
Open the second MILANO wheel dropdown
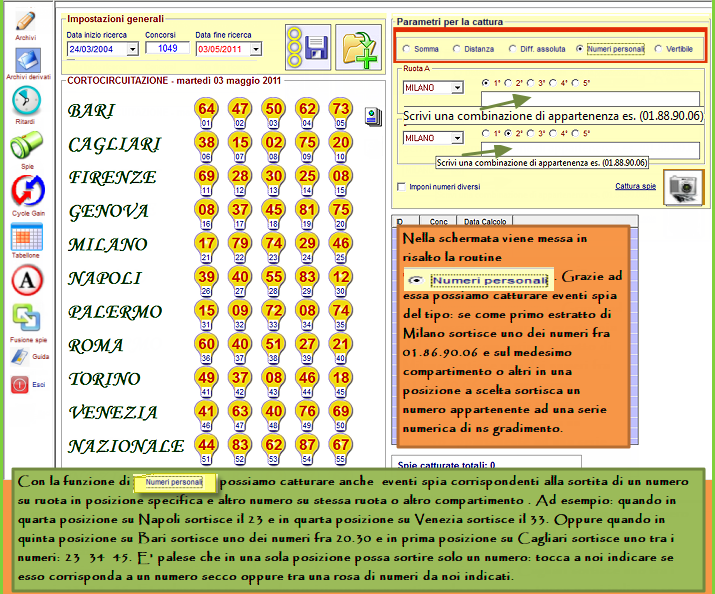(x=457, y=138)
